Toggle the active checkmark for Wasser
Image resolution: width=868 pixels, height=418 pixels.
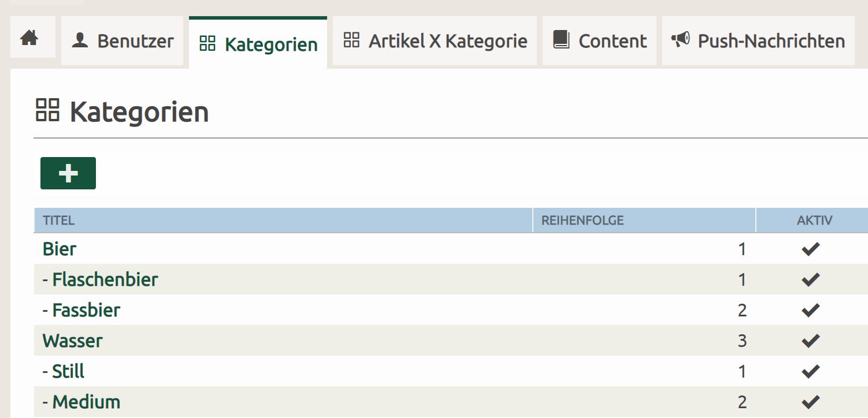point(811,341)
